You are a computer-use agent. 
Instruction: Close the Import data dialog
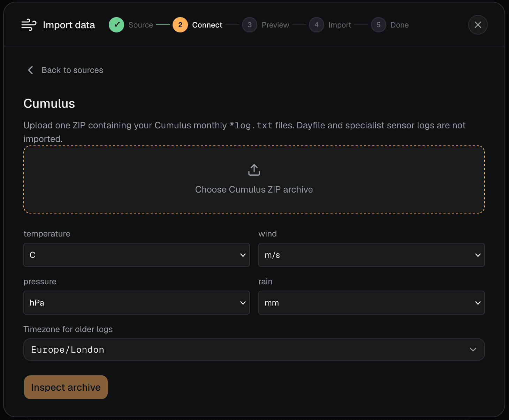click(478, 25)
